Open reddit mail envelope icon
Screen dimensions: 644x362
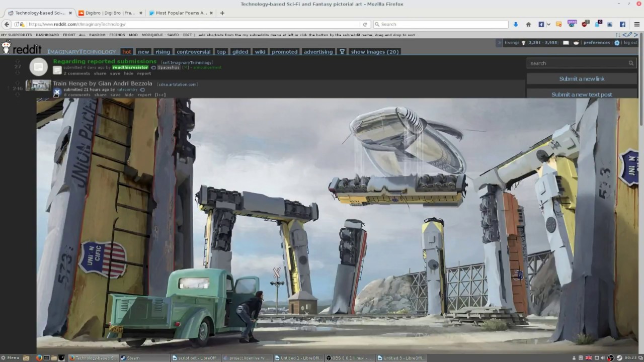[566, 43]
